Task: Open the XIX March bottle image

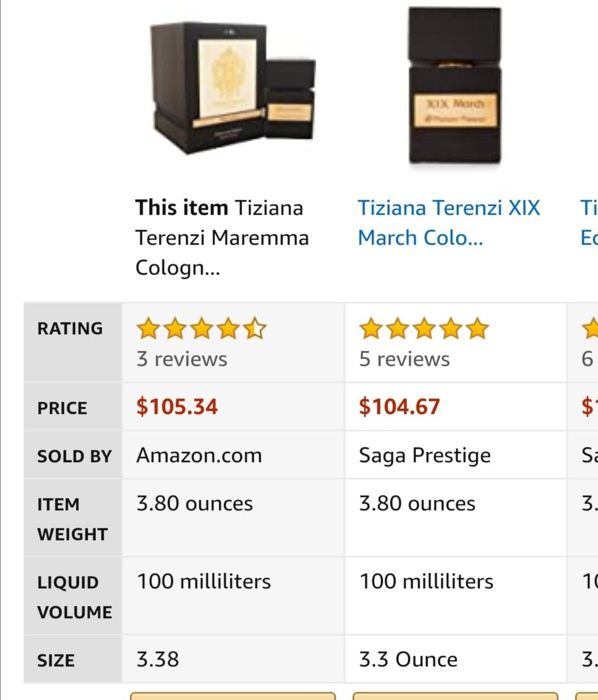Action: pos(454,87)
